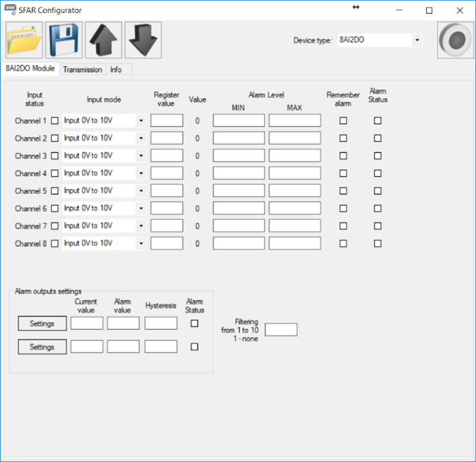Click the up arrow upload icon
The width and height of the screenshot is (476, 462).
104,40
